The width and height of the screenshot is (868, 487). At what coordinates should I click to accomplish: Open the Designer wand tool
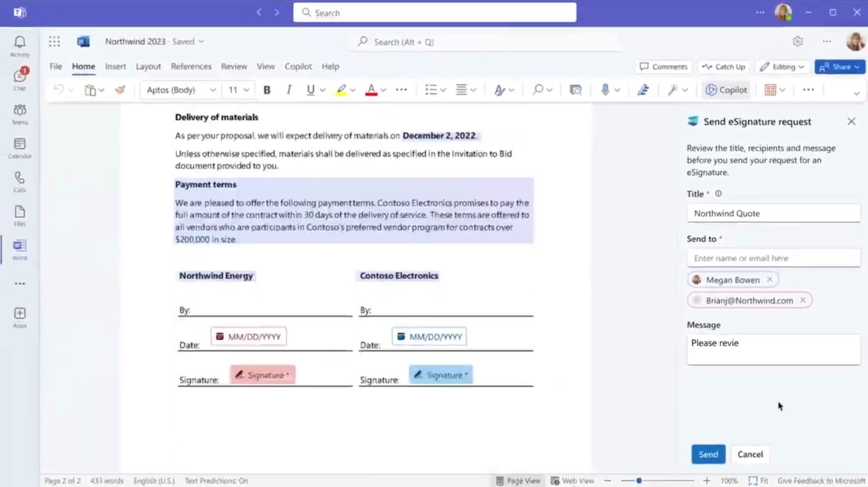673,89
